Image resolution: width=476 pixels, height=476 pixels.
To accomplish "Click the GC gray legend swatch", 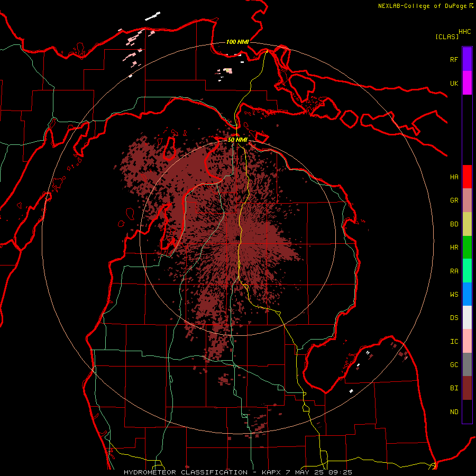I will click(x=467, y=364).
